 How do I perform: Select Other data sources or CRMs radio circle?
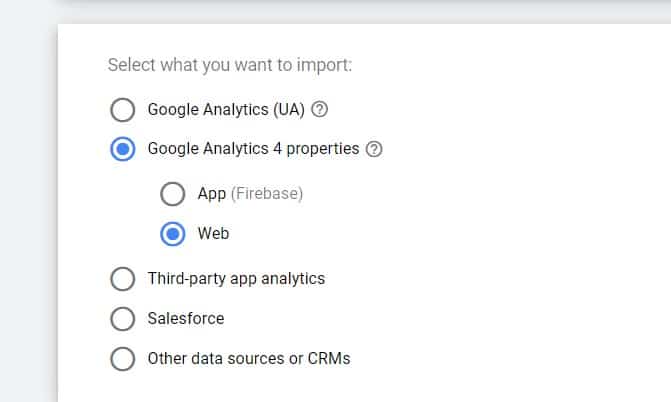[123, 358]
